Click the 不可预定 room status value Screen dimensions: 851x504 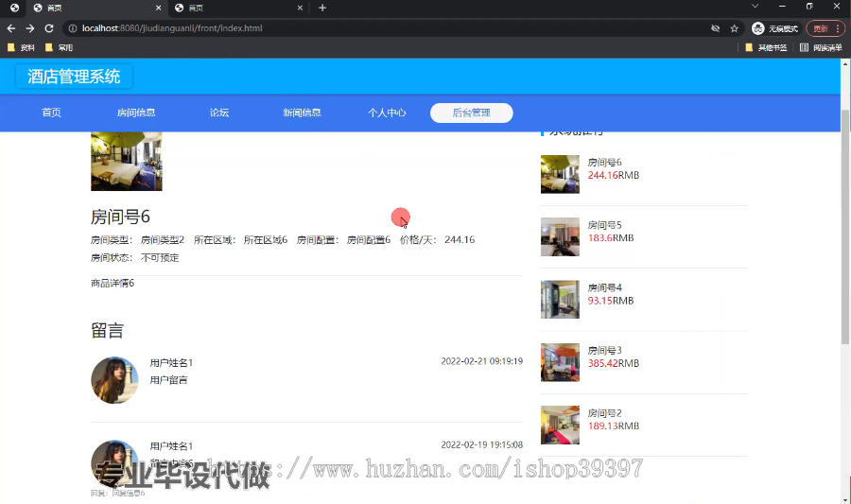pyautogui.click(x=160, y=258)
